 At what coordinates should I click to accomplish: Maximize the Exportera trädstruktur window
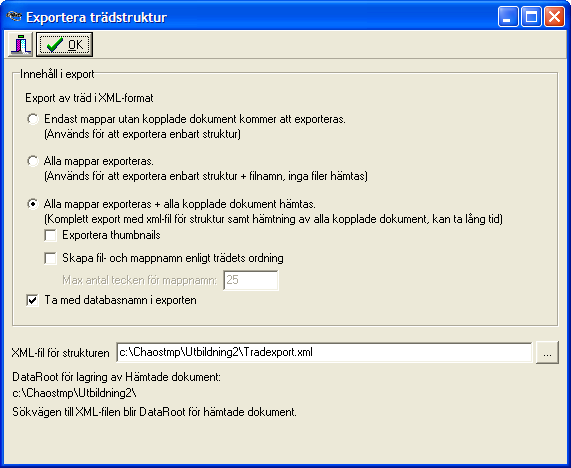pos(531,17)
